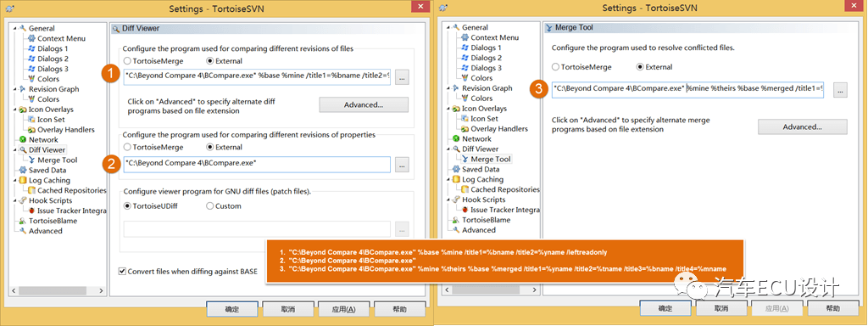Collapse Diff Viewer node in right window
Screen dimensions: 868x326
448,149
